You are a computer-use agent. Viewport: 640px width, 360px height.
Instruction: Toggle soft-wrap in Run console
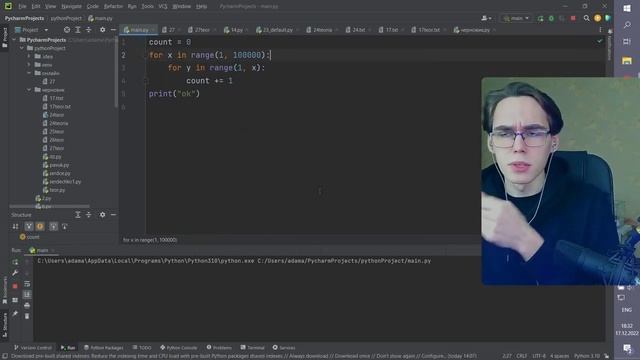[27, 284]
